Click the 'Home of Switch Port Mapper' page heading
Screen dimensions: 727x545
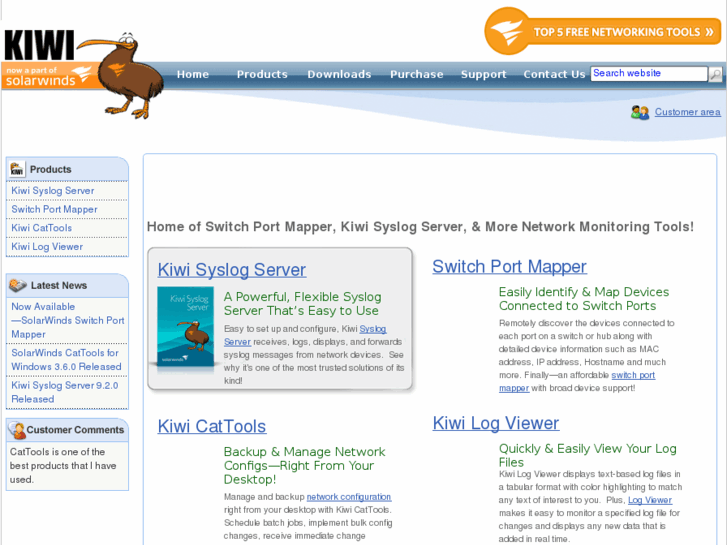(420, 226)
